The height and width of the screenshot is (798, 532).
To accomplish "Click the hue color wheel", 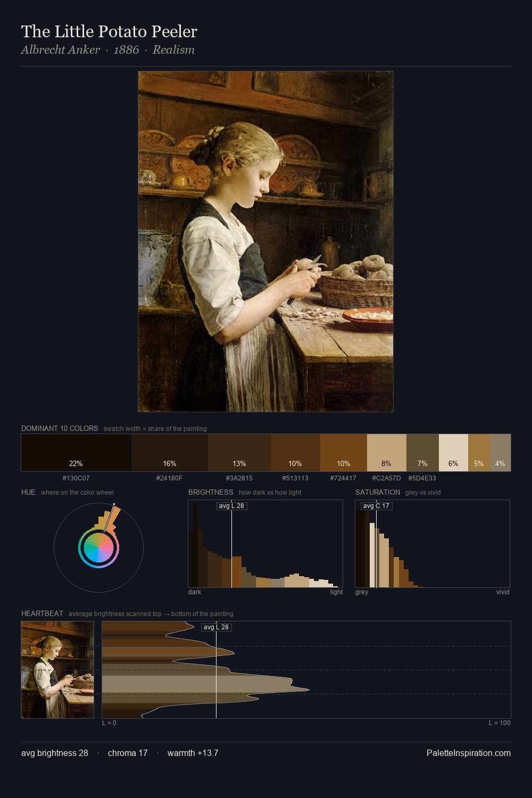I will click(x=98, y=547).
